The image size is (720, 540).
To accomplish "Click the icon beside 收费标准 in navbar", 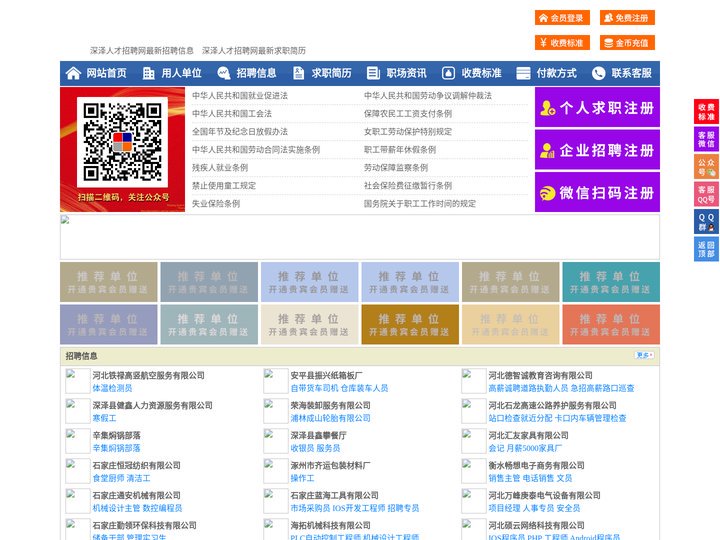I will click(448, 73).
